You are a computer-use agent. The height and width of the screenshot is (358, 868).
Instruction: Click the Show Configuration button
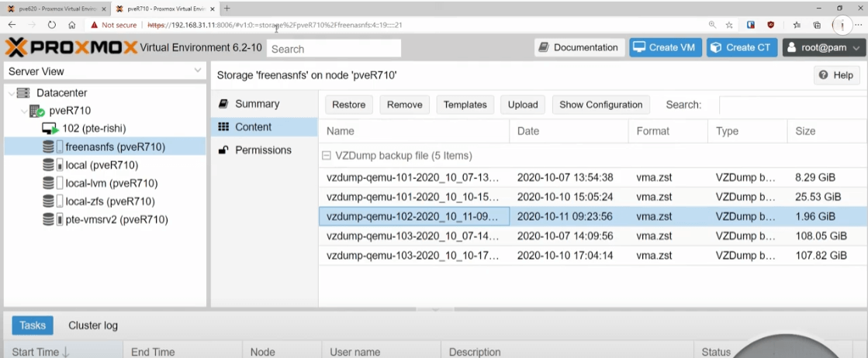coord(600,105)
